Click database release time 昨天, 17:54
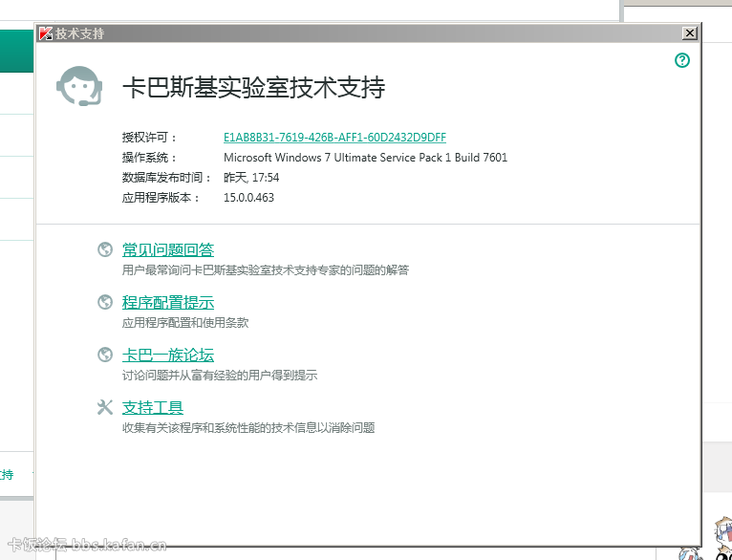 251,178
